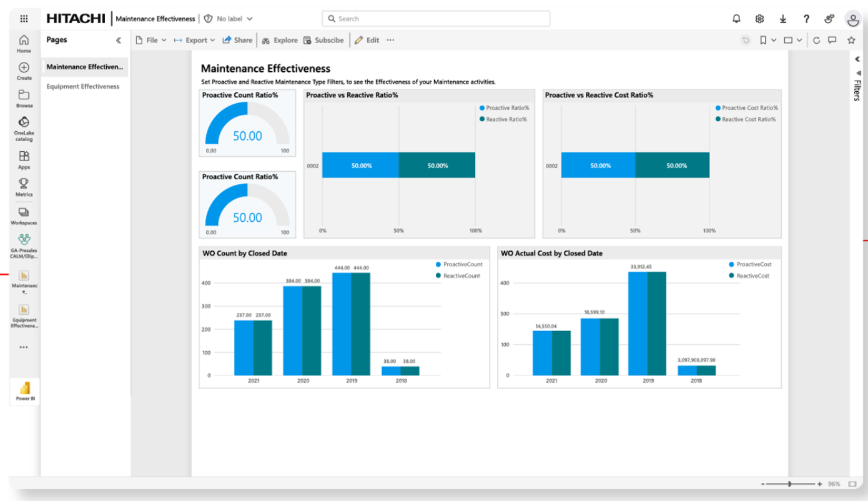Switch to the Equipment Effectiveness page

click(82, 87)
